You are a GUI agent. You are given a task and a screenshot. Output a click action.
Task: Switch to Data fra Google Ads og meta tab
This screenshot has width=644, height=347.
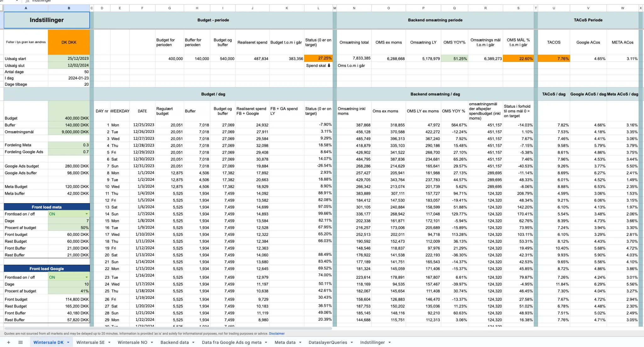pyautogui.click(x=231, y=342)
